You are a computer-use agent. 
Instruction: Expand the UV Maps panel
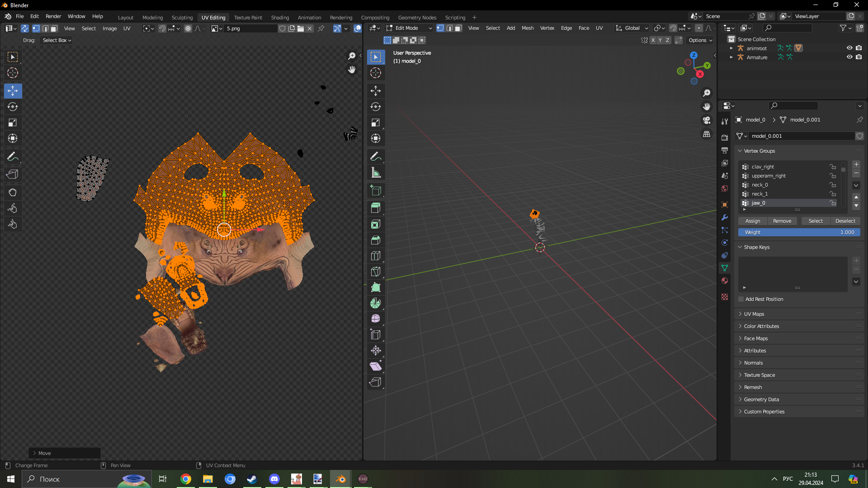pos(754,314)
